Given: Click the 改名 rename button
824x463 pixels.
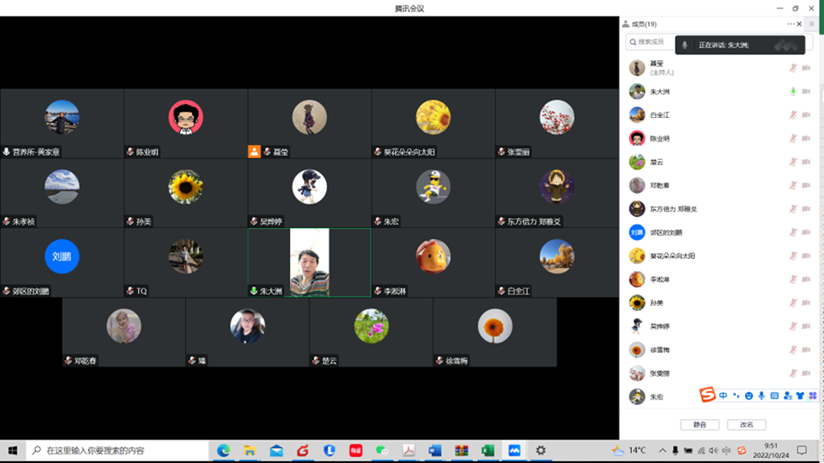Looking at the screenshot, I should pyautogui.click(x=746, y=425).
